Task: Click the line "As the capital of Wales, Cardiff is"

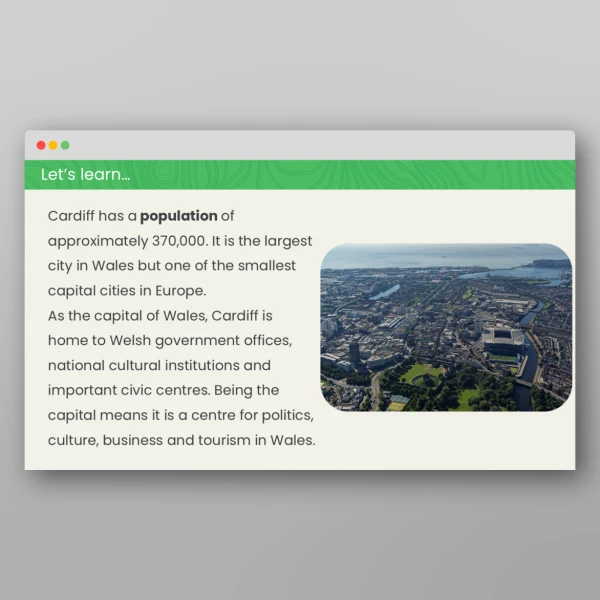Action: pos(160,316)
